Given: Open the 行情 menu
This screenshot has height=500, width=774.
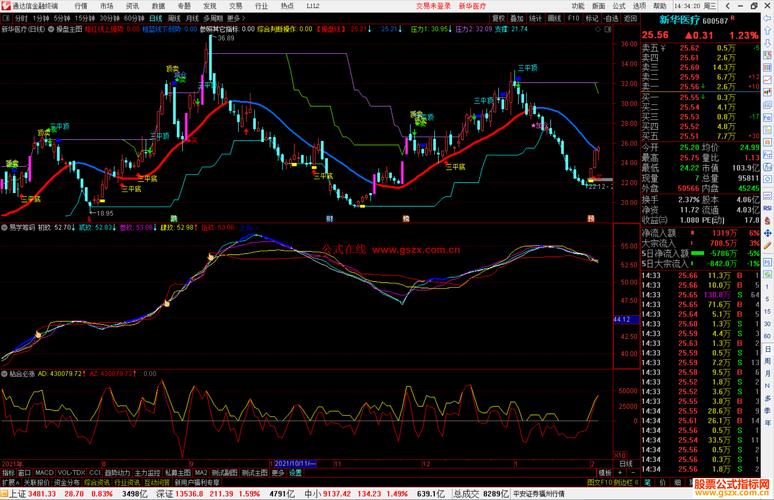Looking at the screenshot, I should tap(81, 6).
